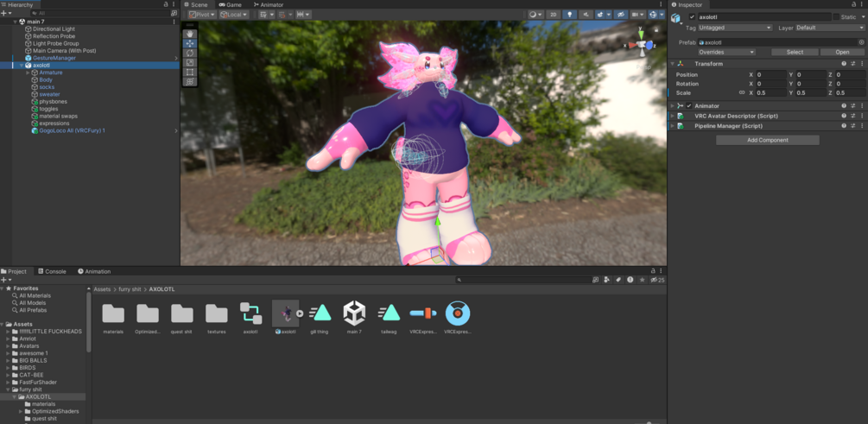Select the Scale tool
868x424 pixels.
click(189, 62)
